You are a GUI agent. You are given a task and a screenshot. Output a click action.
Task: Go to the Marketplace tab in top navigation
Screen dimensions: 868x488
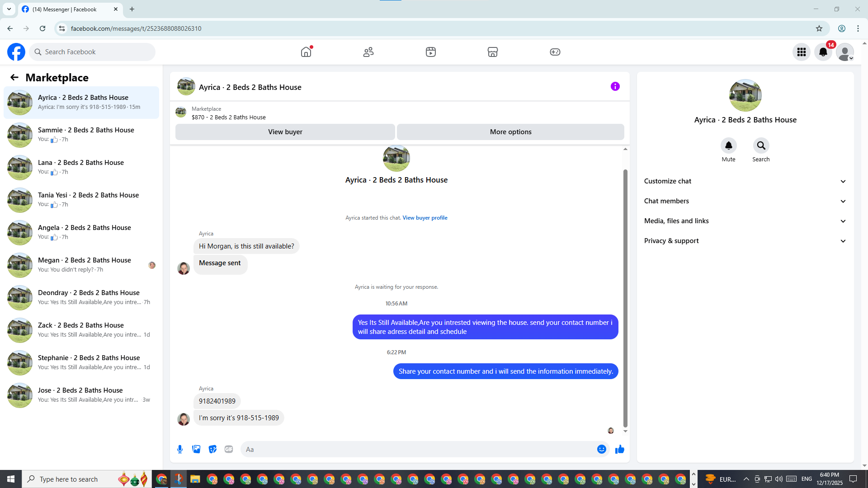click(x=492, y=52)
